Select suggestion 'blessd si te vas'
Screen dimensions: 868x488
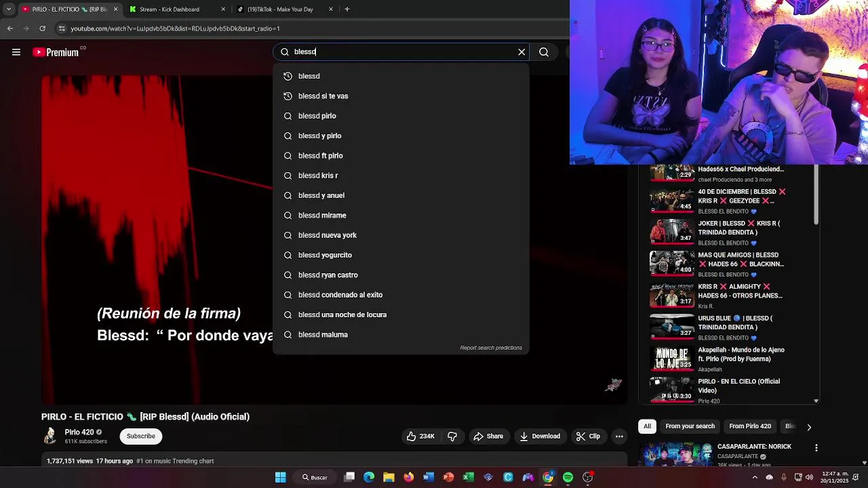(401, 96)
